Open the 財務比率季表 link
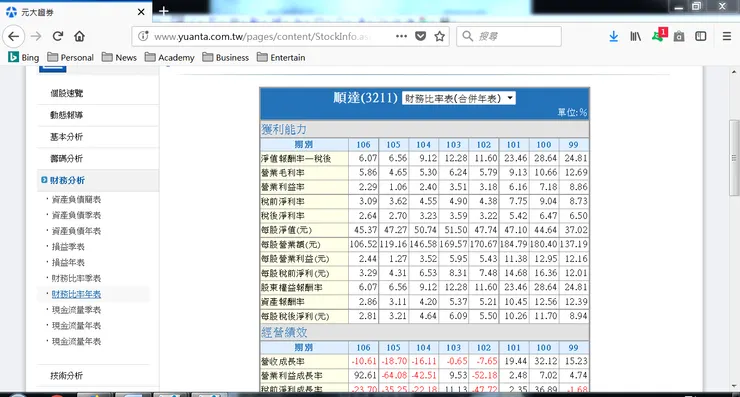The image size is (740, 397). (76, 278)
